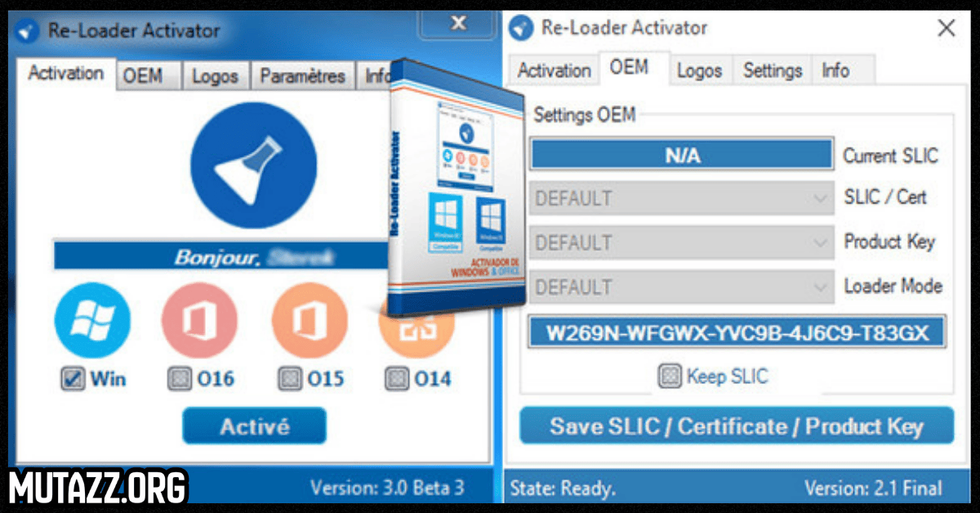Viewport: 980px width, 513px height.
Task: Enable the O16 checkbox
Action: point(178,378)
